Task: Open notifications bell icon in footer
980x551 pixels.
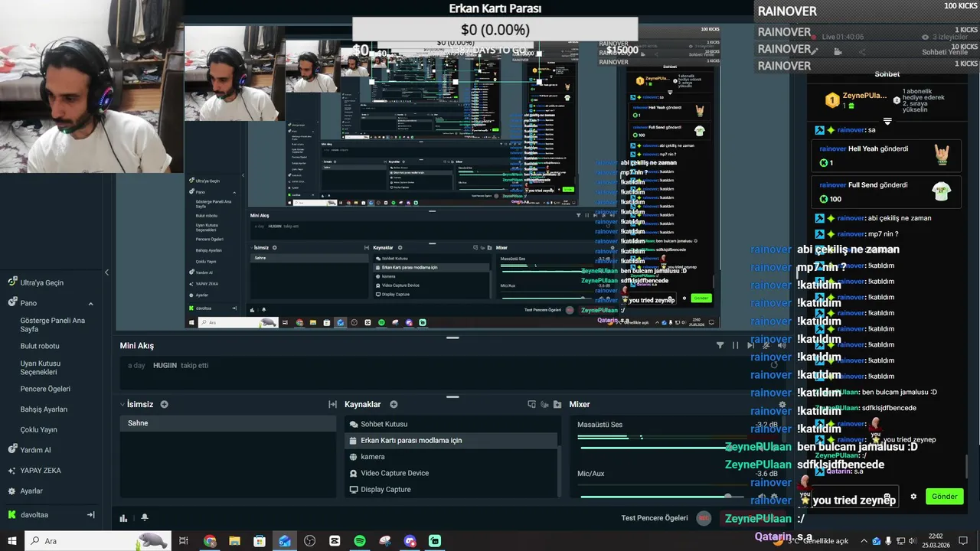Action: 144,518
